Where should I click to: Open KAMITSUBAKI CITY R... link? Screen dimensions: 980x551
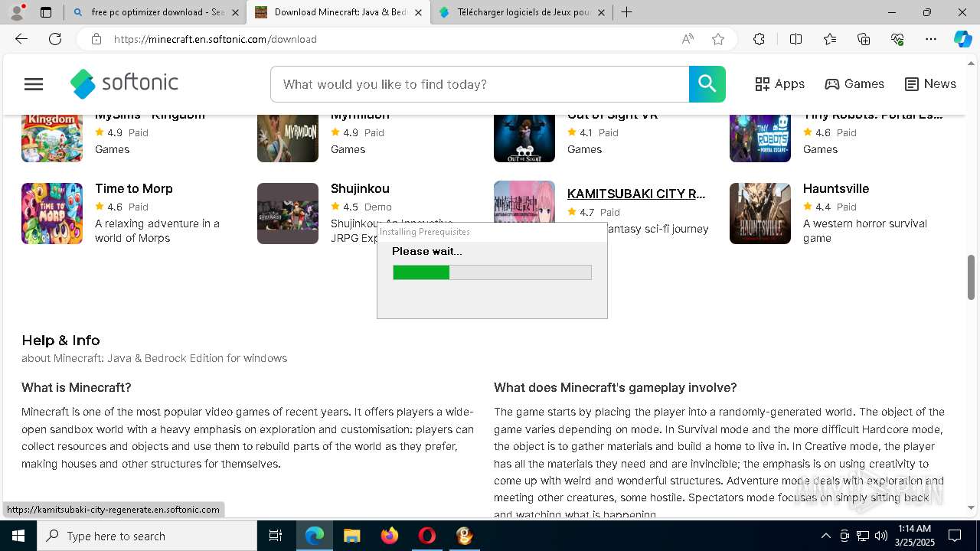(636, 194)
